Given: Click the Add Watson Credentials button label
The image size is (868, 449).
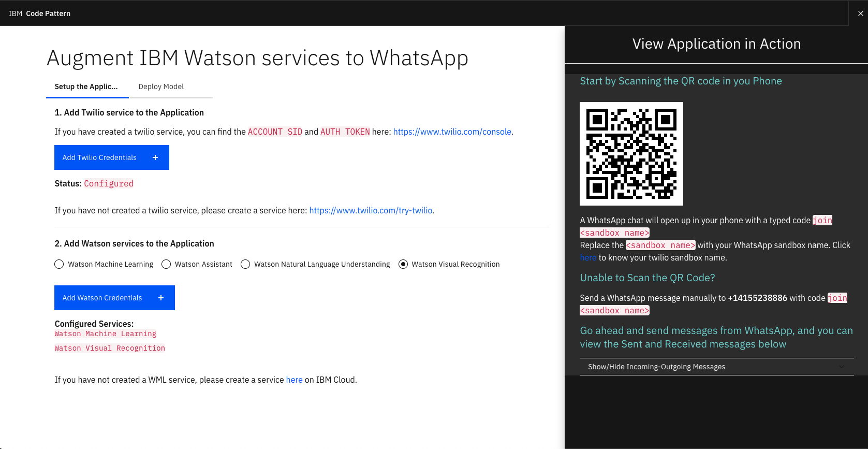Looking at the screenshot, I should click(x=102, y=298).
